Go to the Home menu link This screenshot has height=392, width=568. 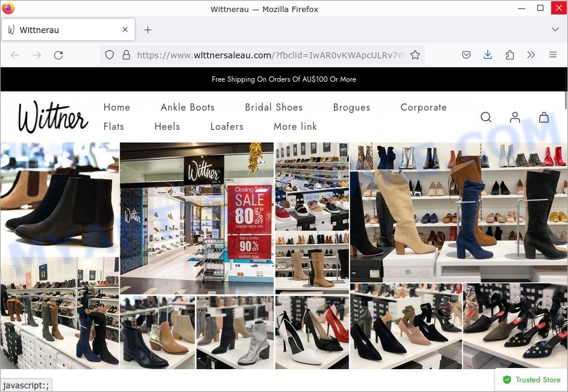pyautogui.click(x=117, y=108)
